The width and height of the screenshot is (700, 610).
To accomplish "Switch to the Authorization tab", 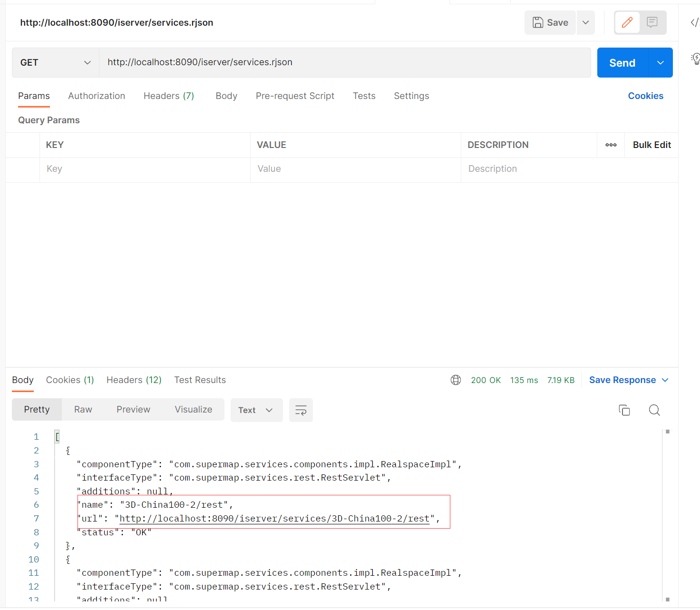I will tap(97, 96).
